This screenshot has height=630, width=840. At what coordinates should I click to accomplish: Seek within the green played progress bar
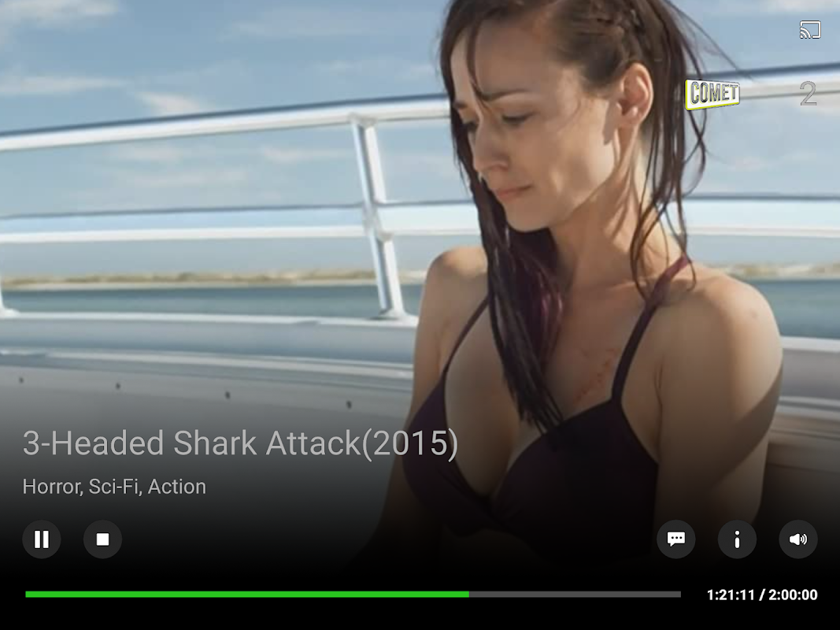pyautogui.click(x=247, y=594)
